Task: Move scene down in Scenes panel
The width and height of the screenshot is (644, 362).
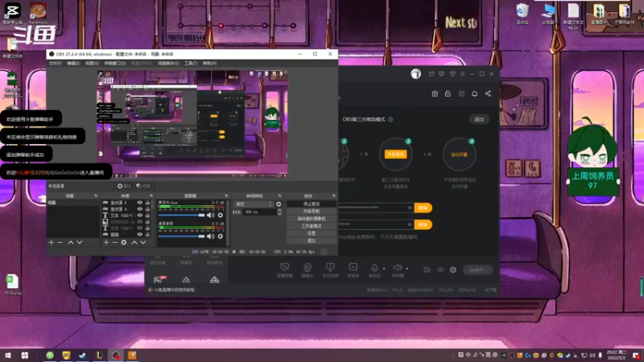Action: point(79,243)
